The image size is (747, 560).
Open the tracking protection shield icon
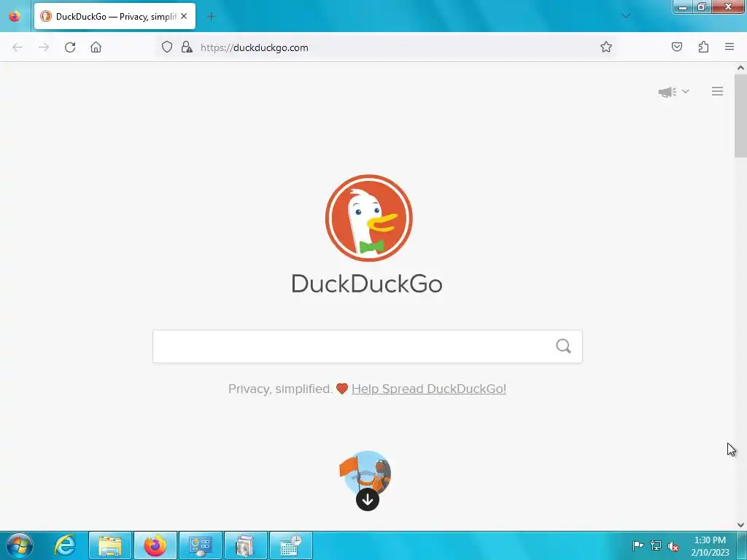pyautogui.click(x=167, y=47)
